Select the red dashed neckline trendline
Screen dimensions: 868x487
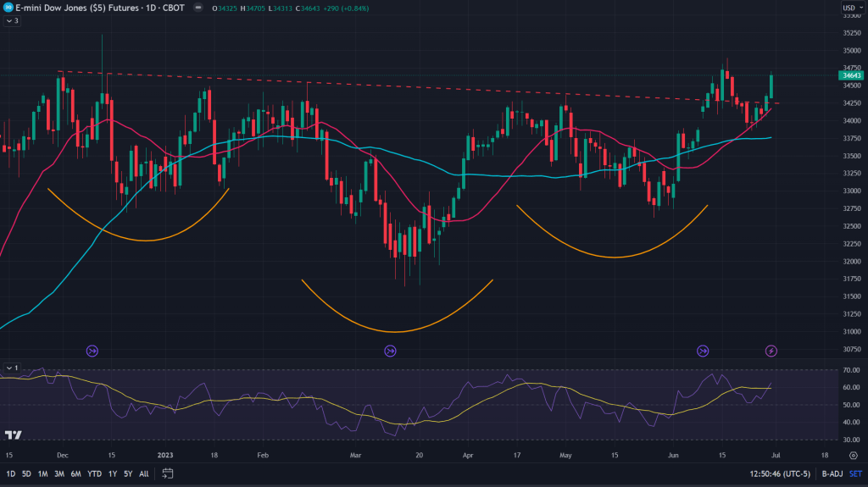click(424, 88)
